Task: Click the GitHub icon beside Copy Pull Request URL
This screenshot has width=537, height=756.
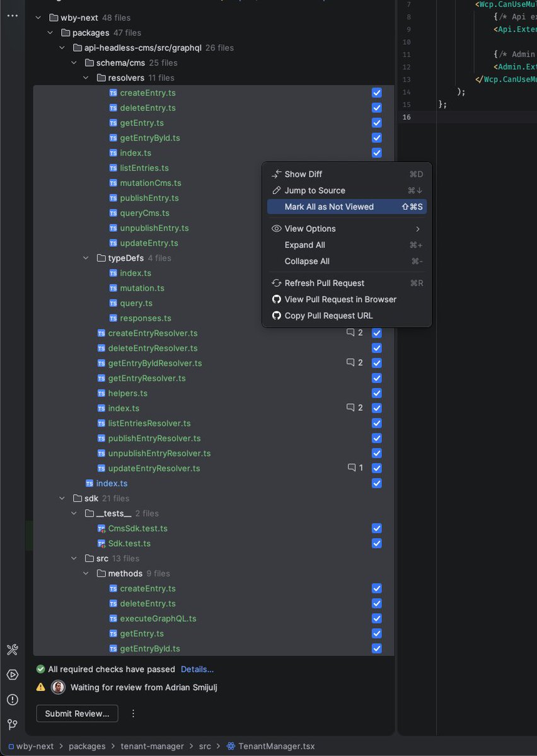Action: click(x=276, y=316)
